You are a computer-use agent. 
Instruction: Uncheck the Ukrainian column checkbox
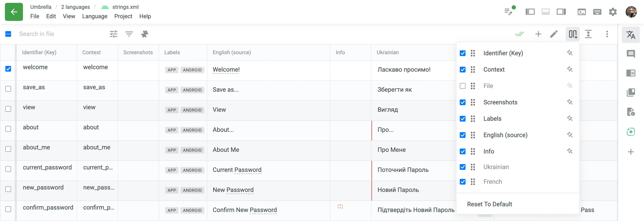[463, 167]
